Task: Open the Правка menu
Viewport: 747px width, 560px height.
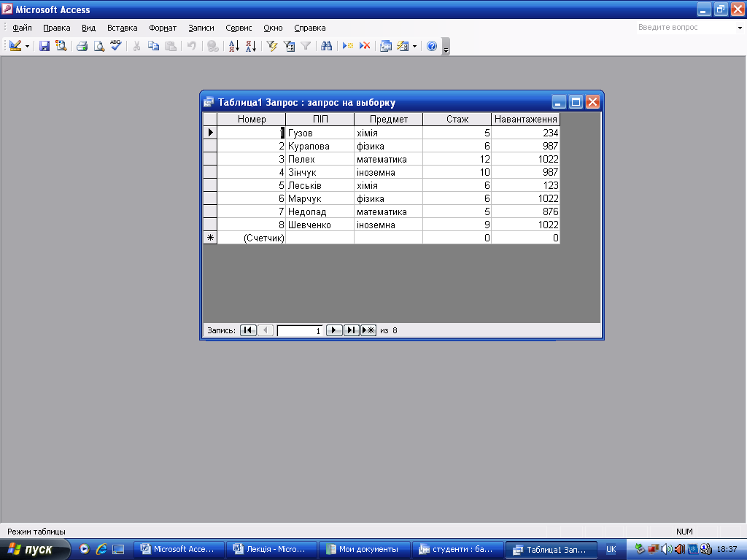Action: 57,28
